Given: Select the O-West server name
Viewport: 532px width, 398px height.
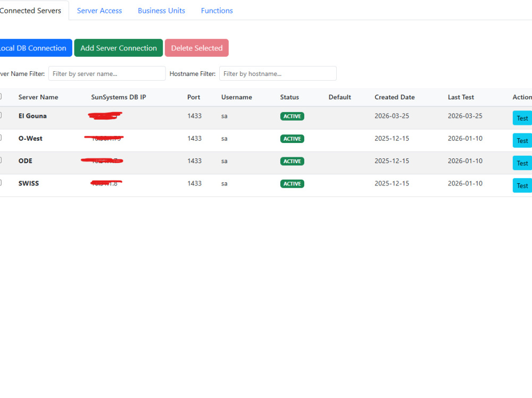Looking at the screenshot, I should point(30,138).
